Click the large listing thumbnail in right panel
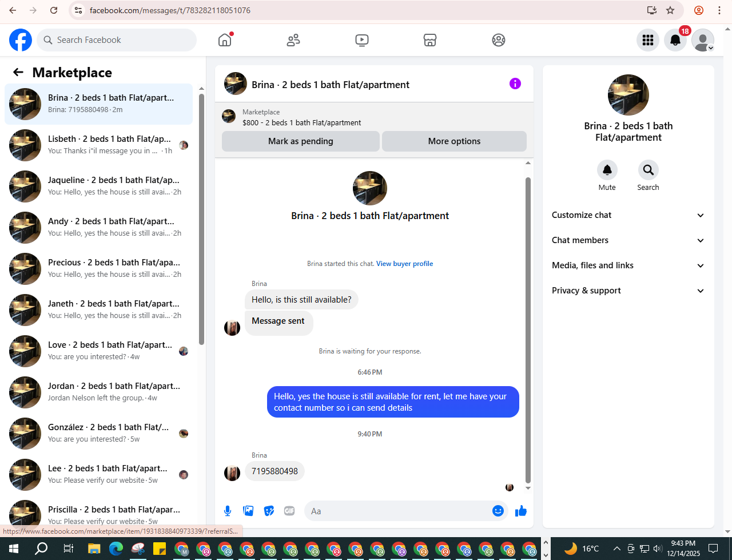Screen dimensions: 732x560 click(628, 95)
